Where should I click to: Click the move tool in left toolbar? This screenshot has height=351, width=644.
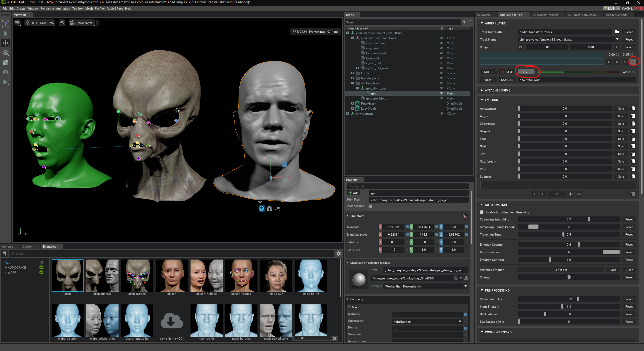pyautogui.click(x=6, y=43)
